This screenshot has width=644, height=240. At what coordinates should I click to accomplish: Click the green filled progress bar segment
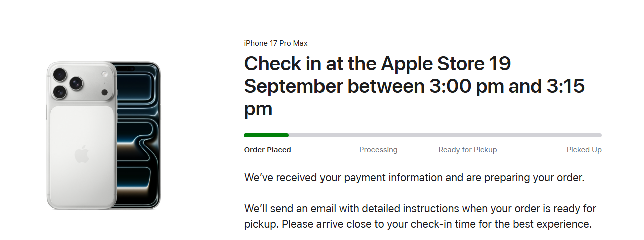click(x=266, y=135)
